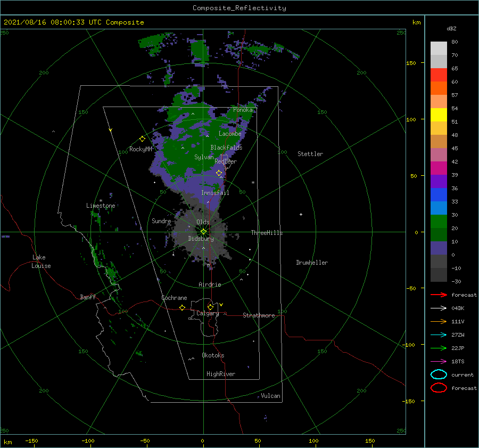Screen dimensions: 479x448
Task: Click the Banff label
Action: [88, 297]
